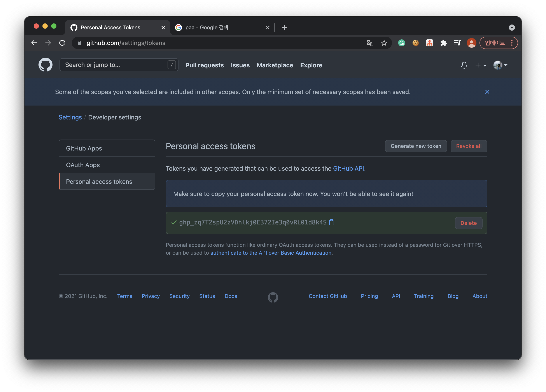This screenshot has width=546, height=392.
Task: Open the Docs footer link
Action: click(x=231, y=296)
